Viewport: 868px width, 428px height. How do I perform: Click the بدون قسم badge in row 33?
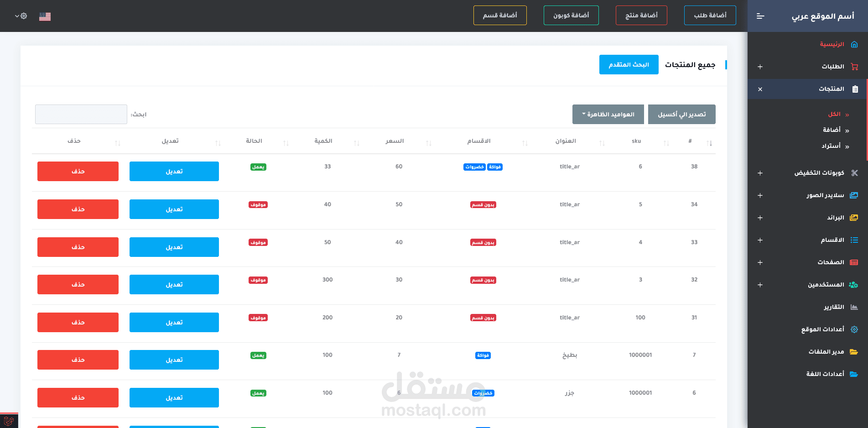point(483,243)
